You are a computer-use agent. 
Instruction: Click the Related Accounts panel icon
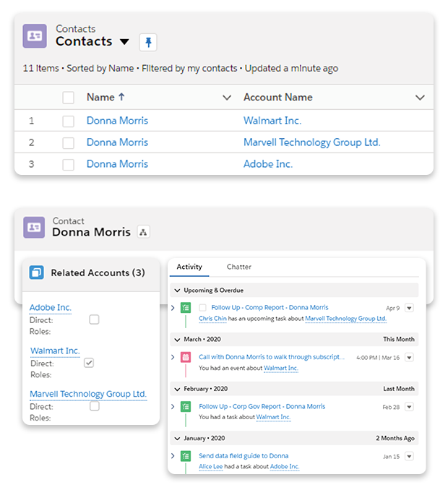click(36, 272)
